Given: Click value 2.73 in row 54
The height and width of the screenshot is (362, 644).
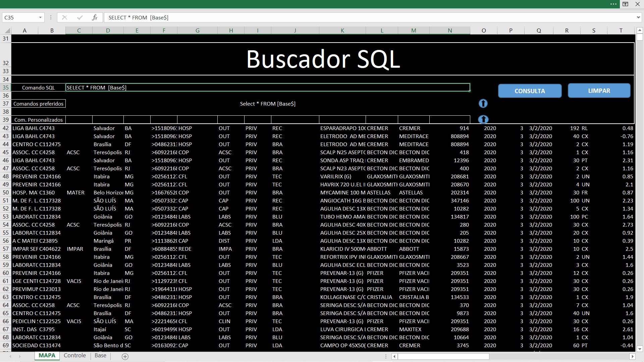Looking at the screenshot, I should (621, 225).
